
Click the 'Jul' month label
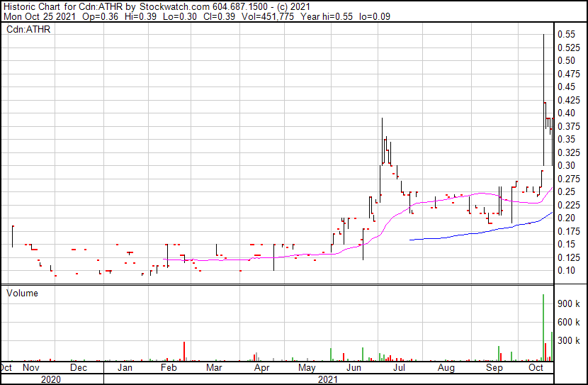pyautogui.click(x=399, y=367)
